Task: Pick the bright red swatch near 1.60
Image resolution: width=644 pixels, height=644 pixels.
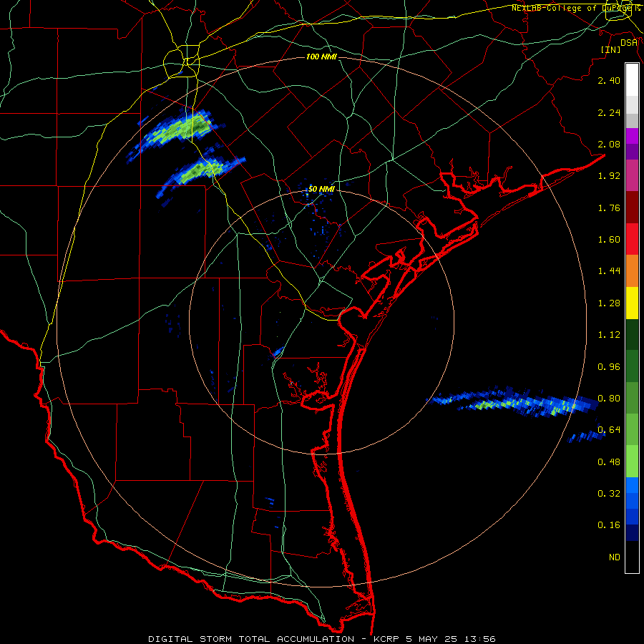Action: click(632, 239)
